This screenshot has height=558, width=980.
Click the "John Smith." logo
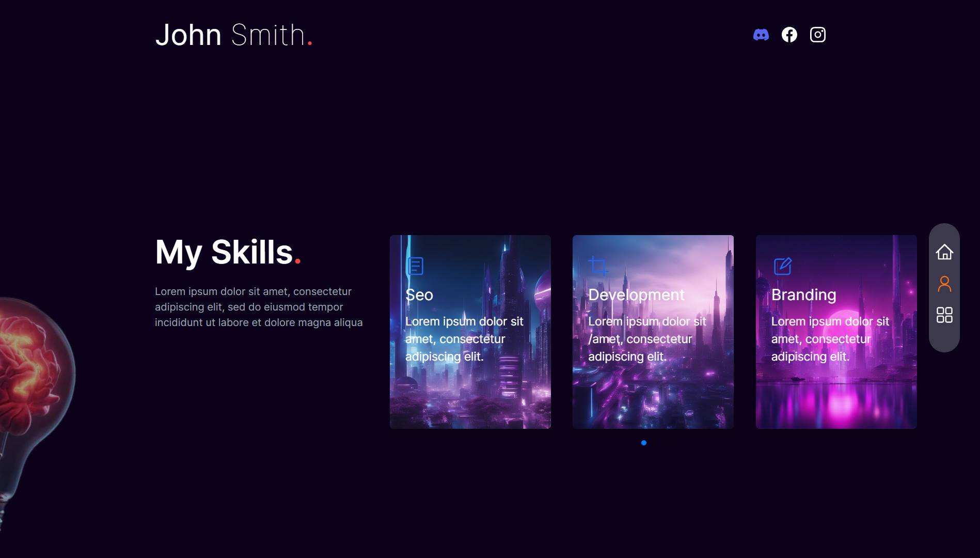[233, 35]
